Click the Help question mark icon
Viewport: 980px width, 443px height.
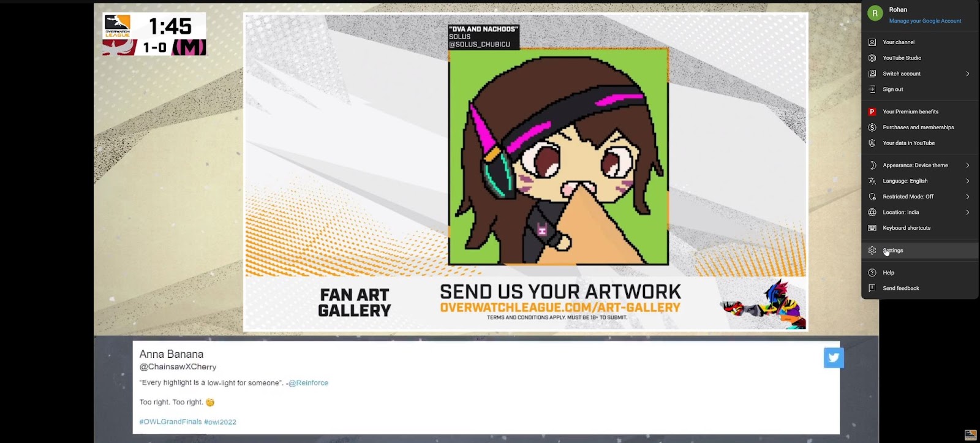point(872,273)
